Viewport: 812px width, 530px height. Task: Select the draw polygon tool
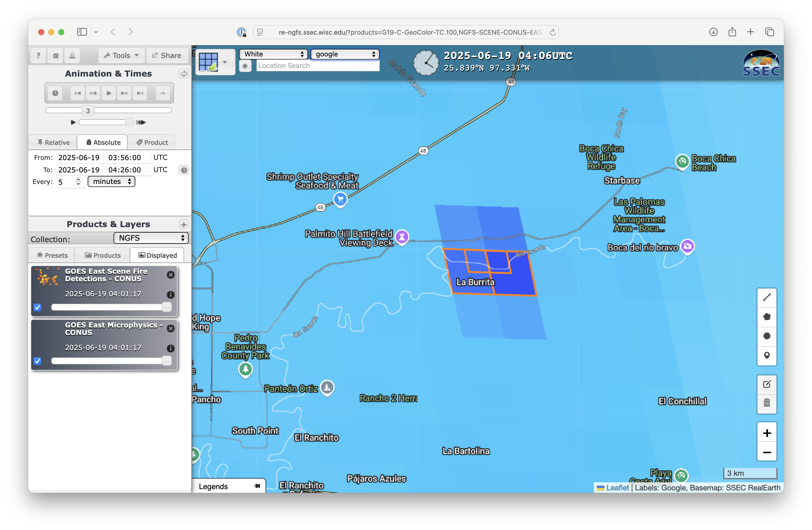click(x=767, y=317)
